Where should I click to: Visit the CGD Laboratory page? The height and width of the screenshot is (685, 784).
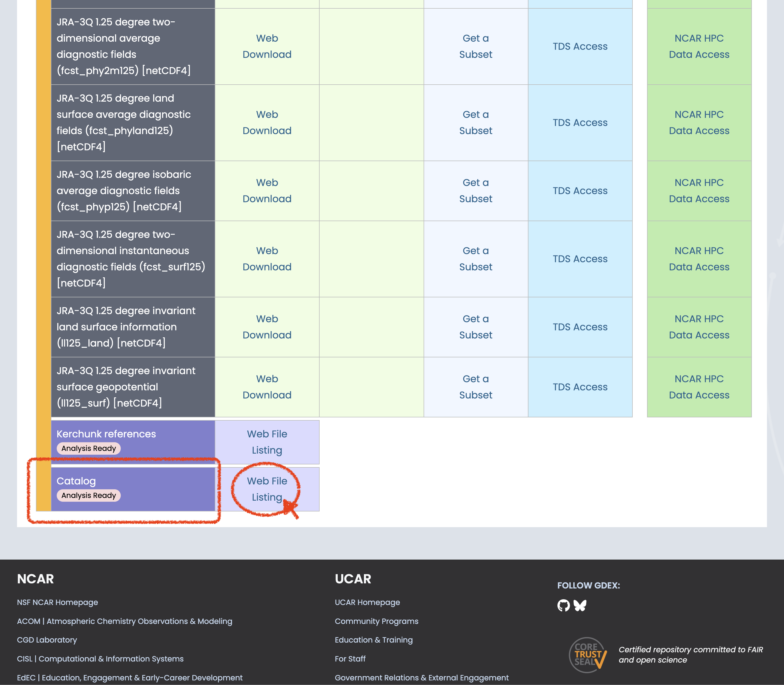[47, 640]
